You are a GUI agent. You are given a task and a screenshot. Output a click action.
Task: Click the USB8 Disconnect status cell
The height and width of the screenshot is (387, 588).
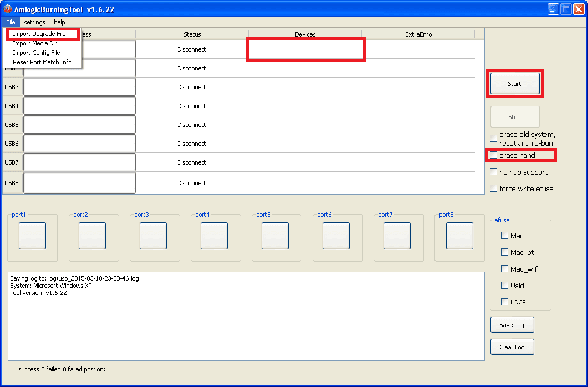[x=192, y=182]
